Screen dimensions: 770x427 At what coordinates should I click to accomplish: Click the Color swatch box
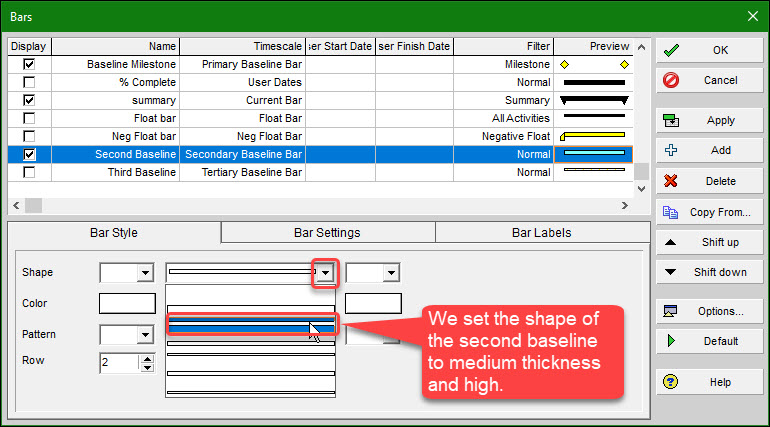(127, 304)
